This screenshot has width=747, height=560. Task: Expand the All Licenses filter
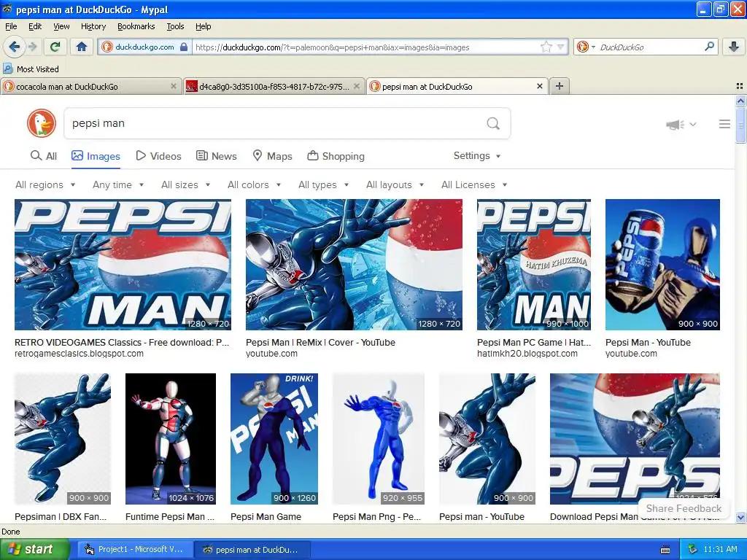pos(474,184)
